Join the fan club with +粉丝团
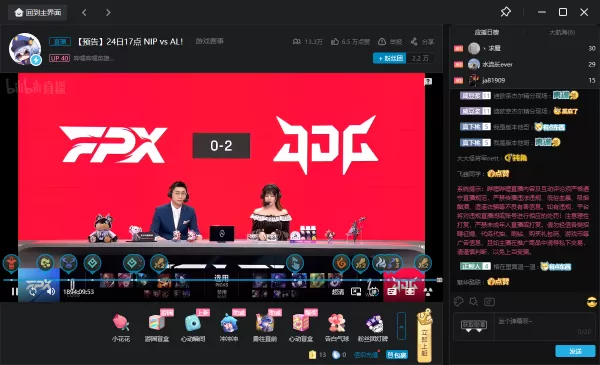This screenshot has height=365, width=600. [390, 58]
